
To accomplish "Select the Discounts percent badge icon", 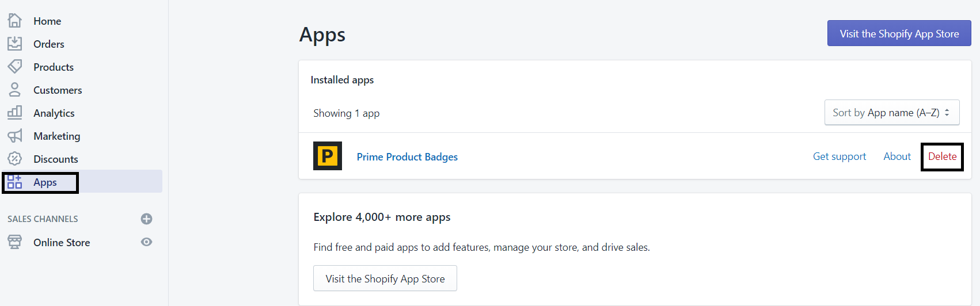I will [15, 159].
